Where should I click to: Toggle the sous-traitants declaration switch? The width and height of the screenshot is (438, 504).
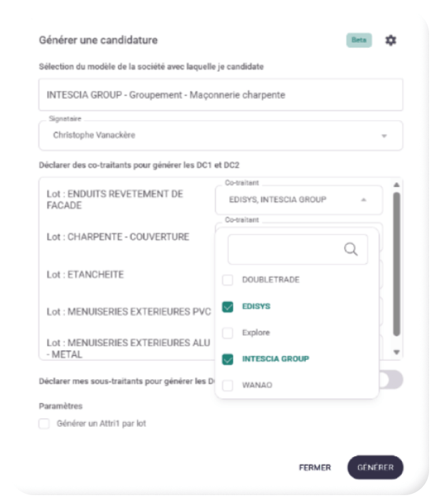[x=391, y=380]
